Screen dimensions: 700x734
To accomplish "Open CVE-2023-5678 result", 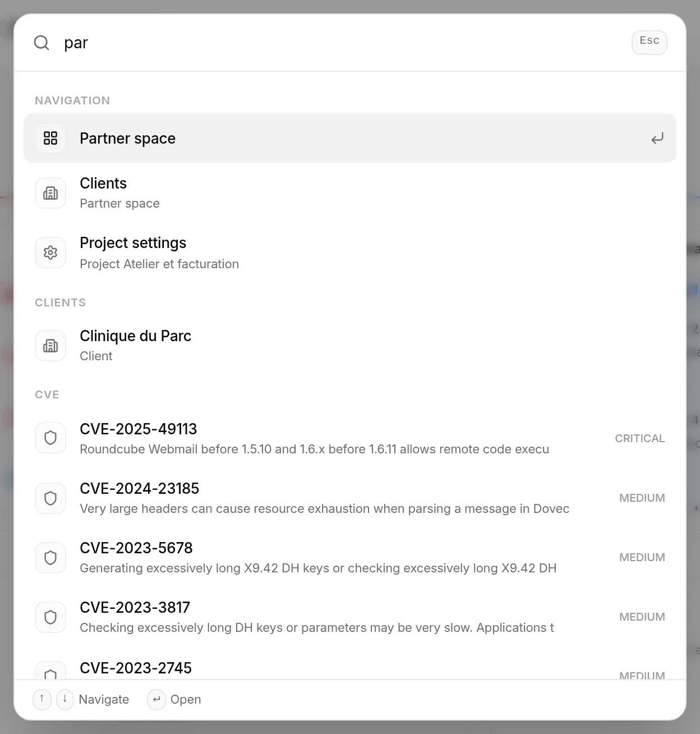I will (x=350, y=557).
